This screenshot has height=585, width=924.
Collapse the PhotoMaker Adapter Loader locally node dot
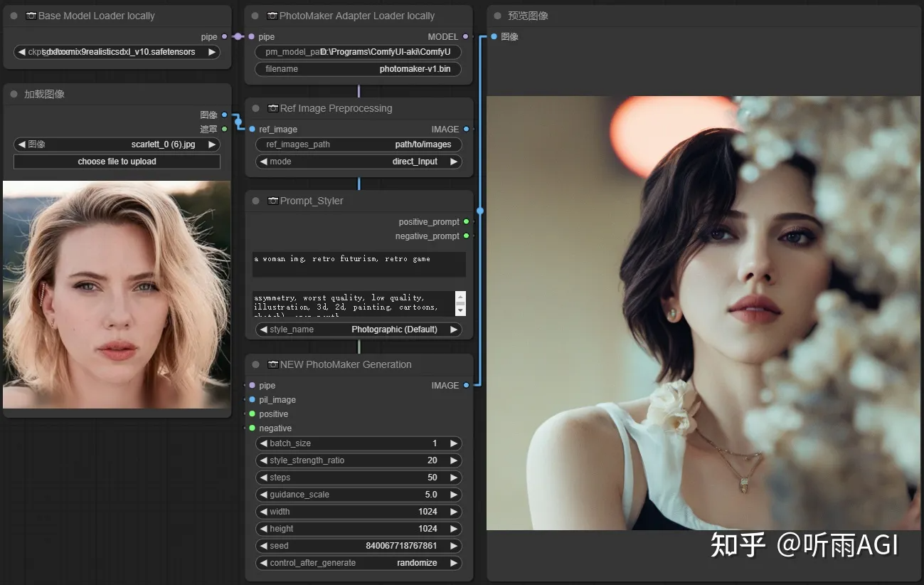(x=255, y=16)
